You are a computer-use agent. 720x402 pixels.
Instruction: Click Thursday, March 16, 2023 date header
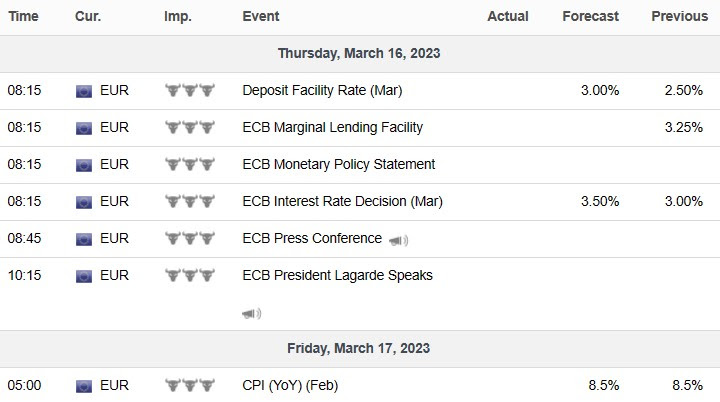point(359,53)
